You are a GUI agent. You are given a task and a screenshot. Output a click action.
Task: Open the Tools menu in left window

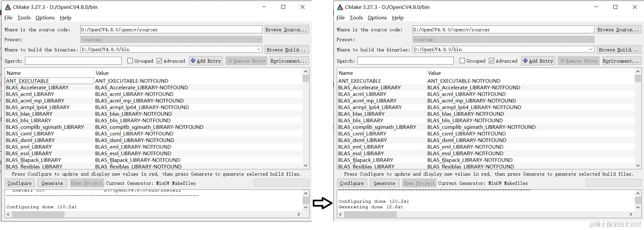(24, 18)
